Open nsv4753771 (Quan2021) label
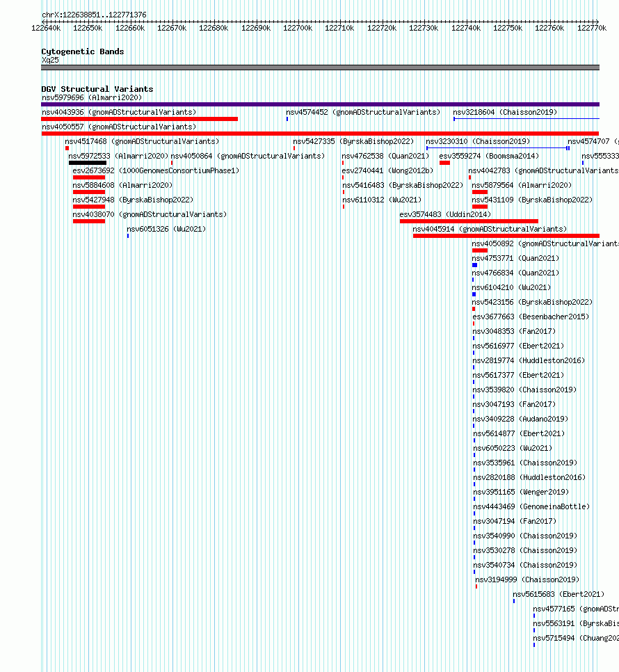The image size is (619, 672). tap(515, 258)
